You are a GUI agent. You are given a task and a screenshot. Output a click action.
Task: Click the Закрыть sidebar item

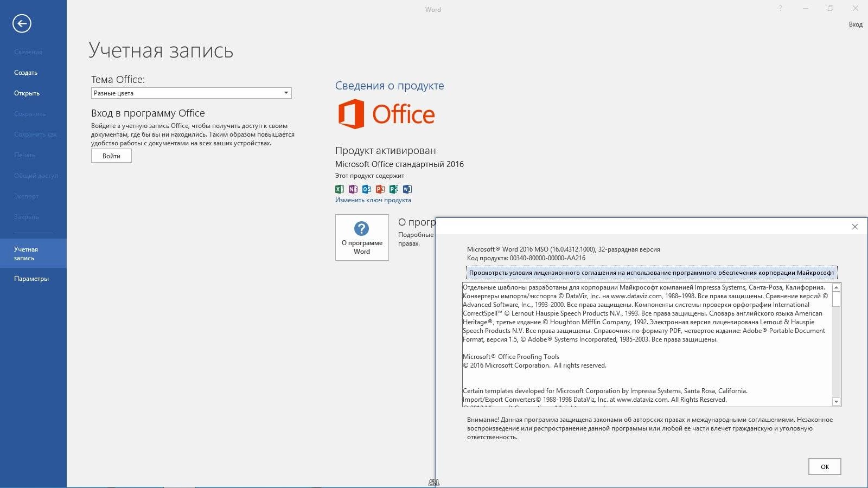[27, 217]
